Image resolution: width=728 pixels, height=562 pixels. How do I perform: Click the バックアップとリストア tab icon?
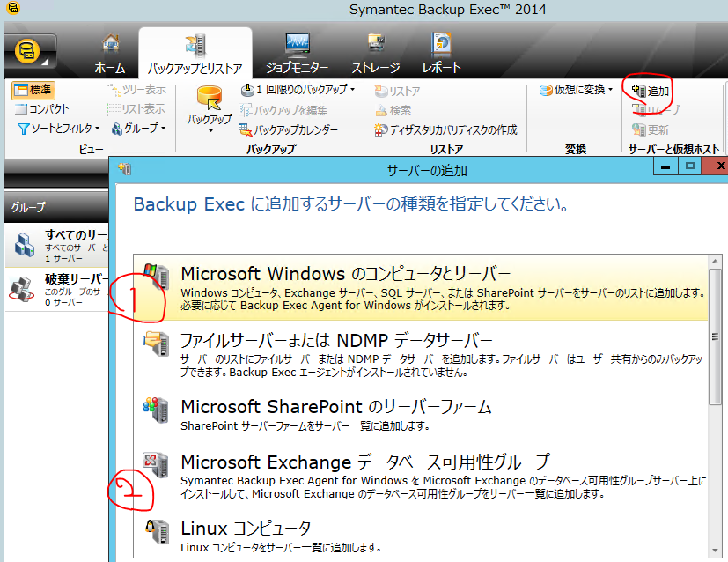(195, 46)
